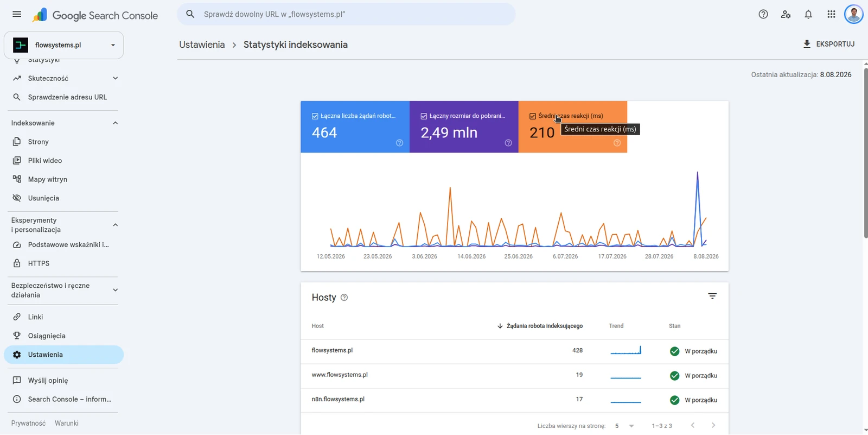Click the Prywatność footer link
The image size is (868, 435).
28,424
